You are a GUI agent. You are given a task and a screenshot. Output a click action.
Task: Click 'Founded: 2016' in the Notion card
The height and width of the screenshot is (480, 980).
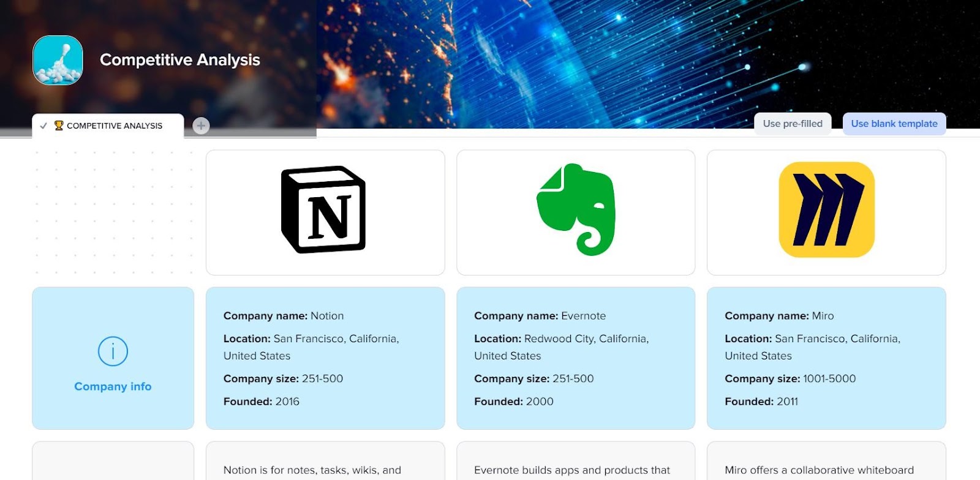(262, 402)
